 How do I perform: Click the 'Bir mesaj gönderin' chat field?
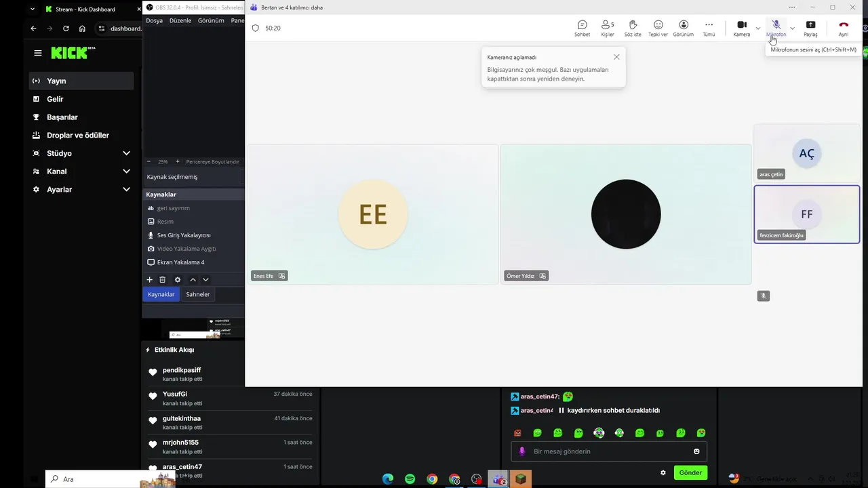[x=609, y=451]
